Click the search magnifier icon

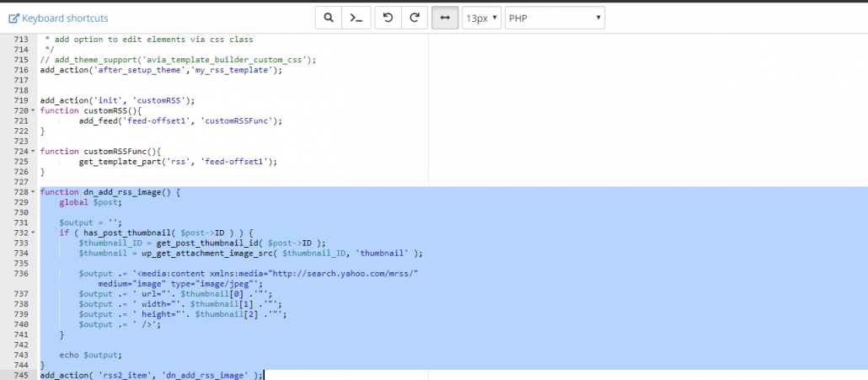tap(329, 18)
